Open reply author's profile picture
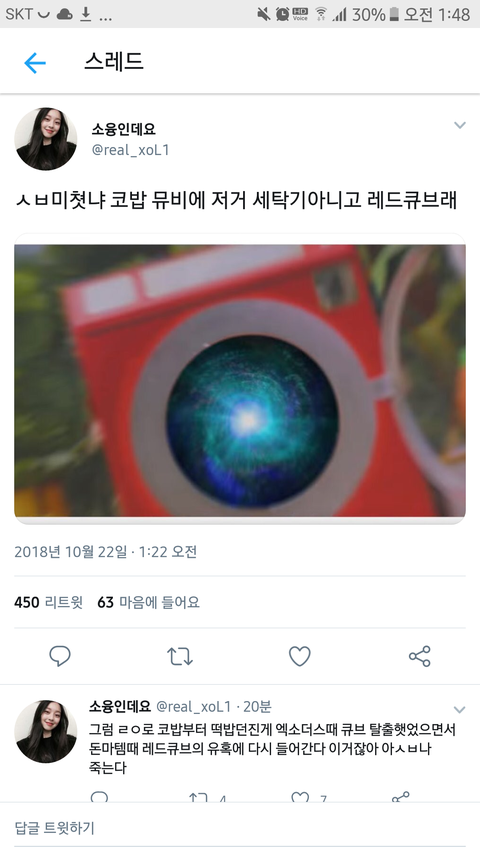Image resolution: width=480 pixels, height=853 pixels. 45,731
